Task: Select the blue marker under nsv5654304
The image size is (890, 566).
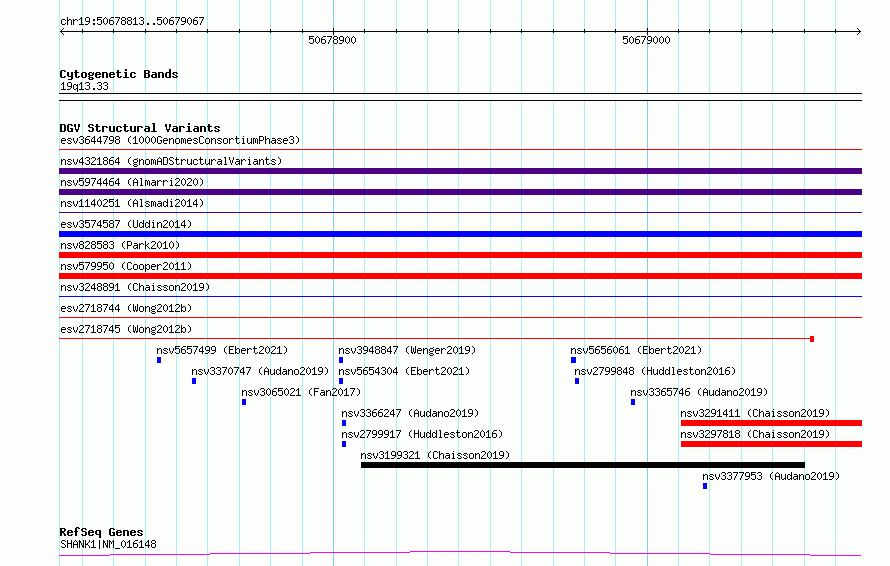Action: (341, 381)
